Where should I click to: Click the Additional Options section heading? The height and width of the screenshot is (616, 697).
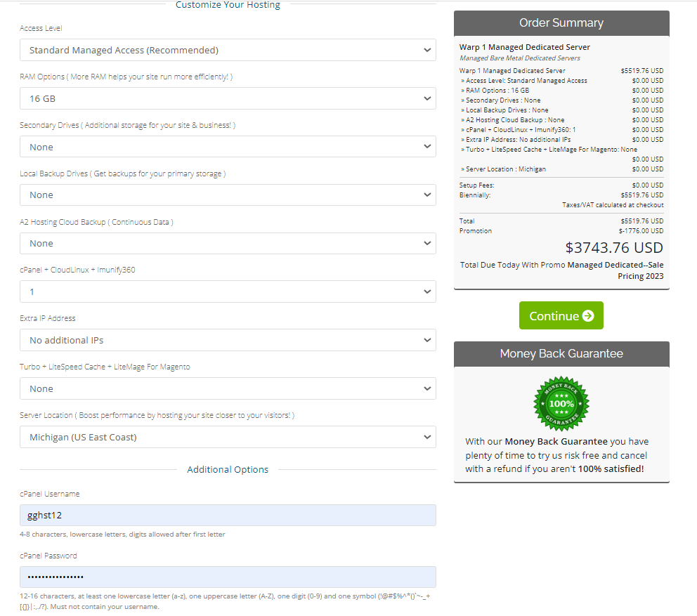click(x=228, y=470)
